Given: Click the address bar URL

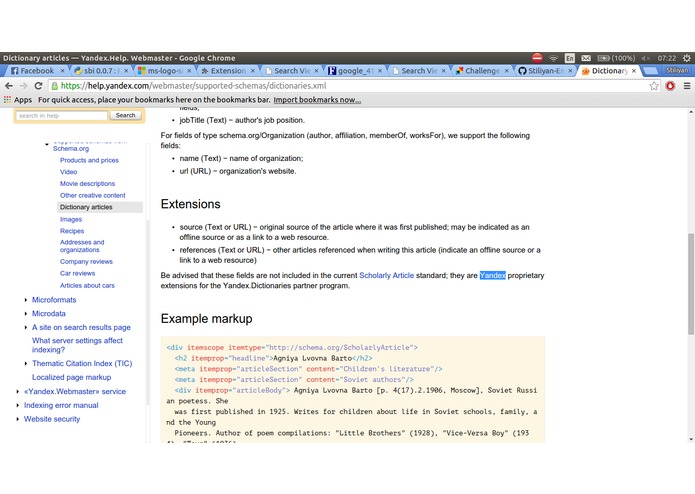Looking at the screenshot, I should pyautogui.click(x=193, y=86).
